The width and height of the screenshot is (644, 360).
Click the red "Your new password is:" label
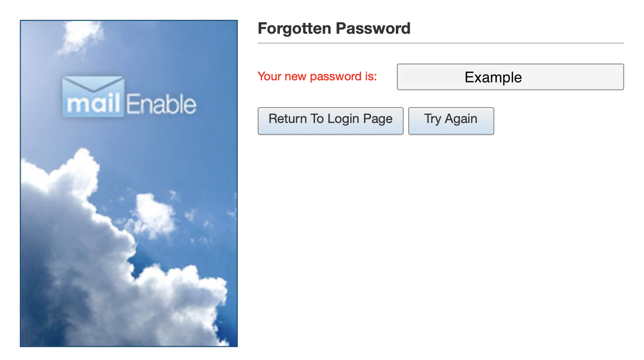tap(317, 76)
